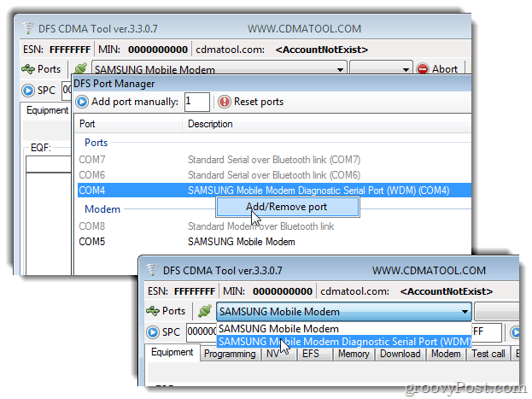Click the Add port manually number field
The width and height of the screenshot is (532, 399).
pos(196,102)
